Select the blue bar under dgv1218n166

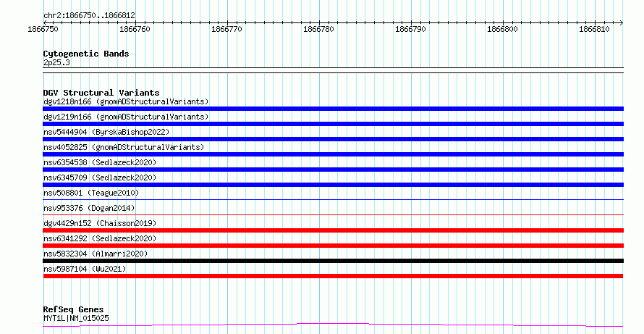(333, 109)
